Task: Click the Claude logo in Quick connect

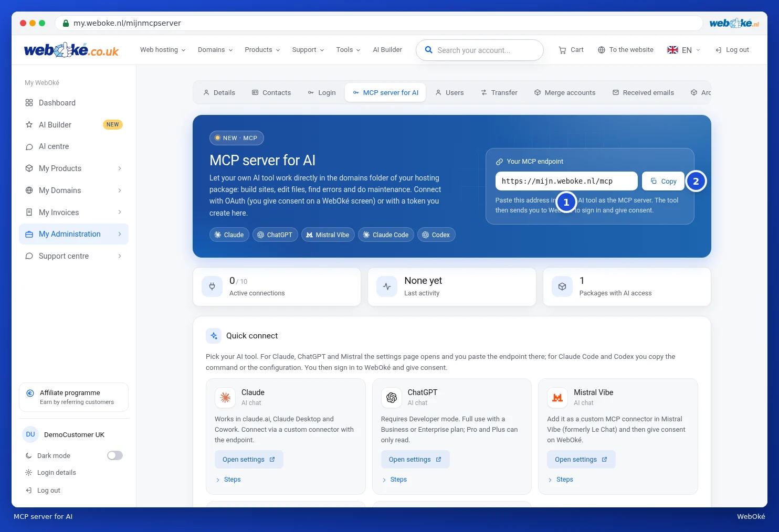Action: 225,398
